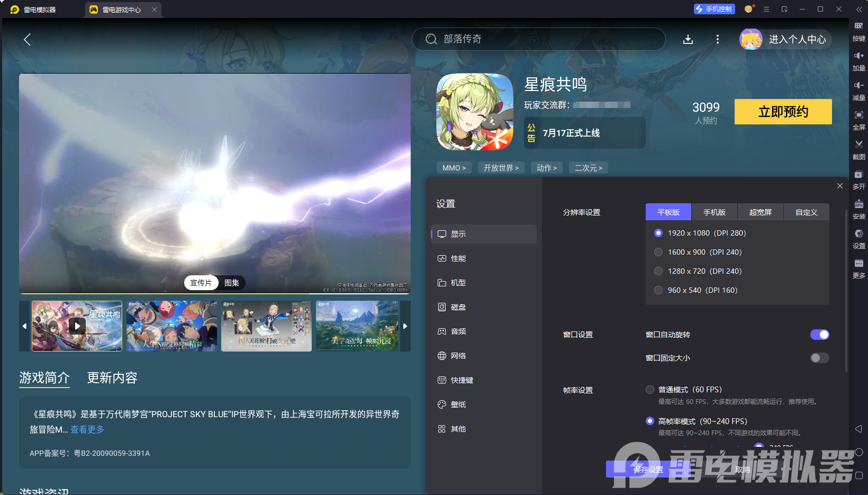The image size is (868, 495).
Task: Show previous thumbnails with left carousel arrow
Action: [x=24, y=326]
